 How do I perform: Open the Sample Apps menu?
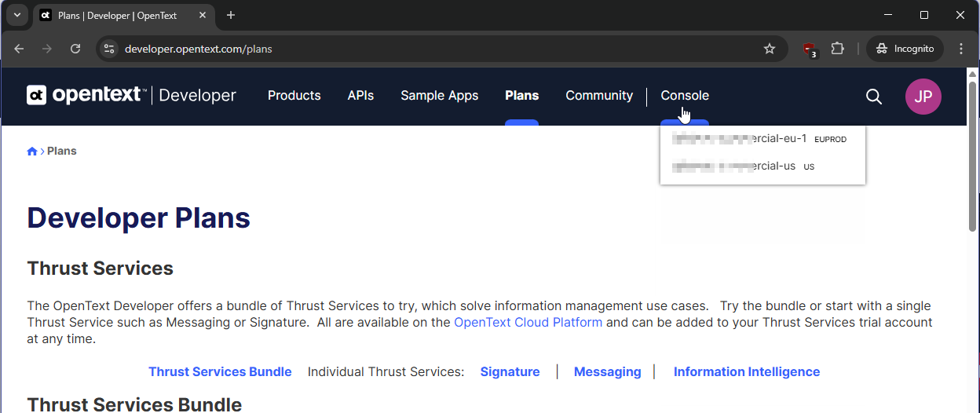pos(440,96)
